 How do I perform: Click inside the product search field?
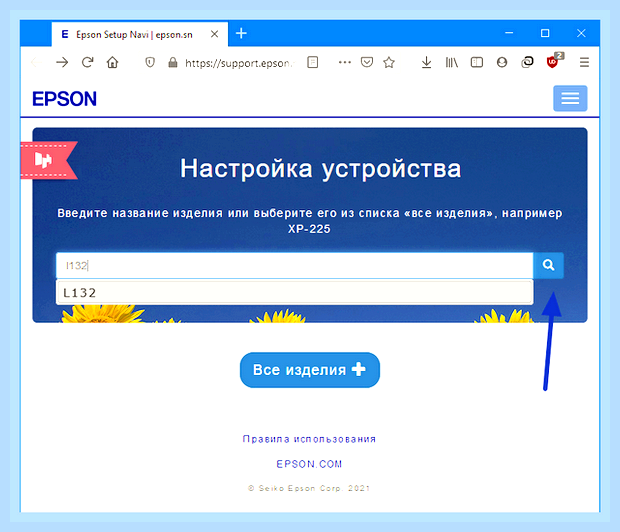click(295, 265)
